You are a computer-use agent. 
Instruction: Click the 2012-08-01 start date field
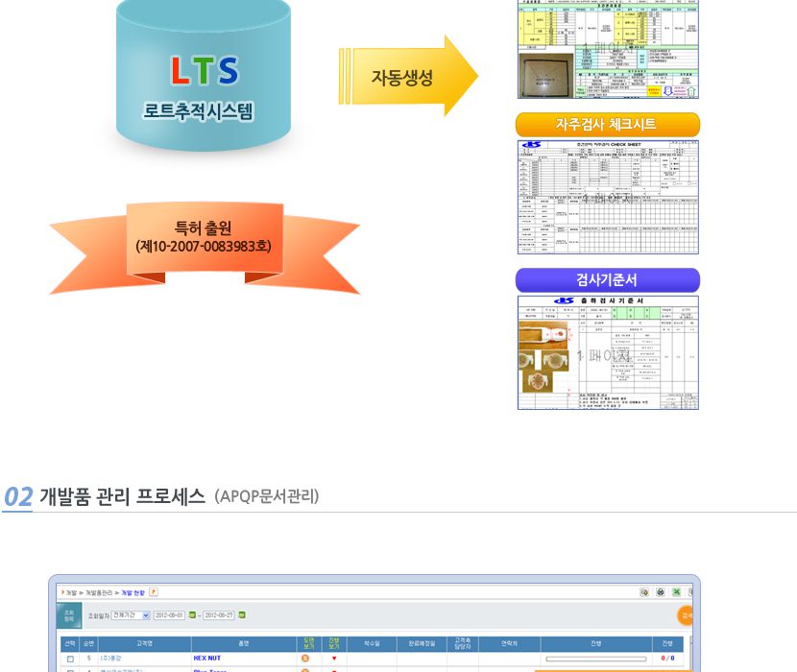coord(170,615)
